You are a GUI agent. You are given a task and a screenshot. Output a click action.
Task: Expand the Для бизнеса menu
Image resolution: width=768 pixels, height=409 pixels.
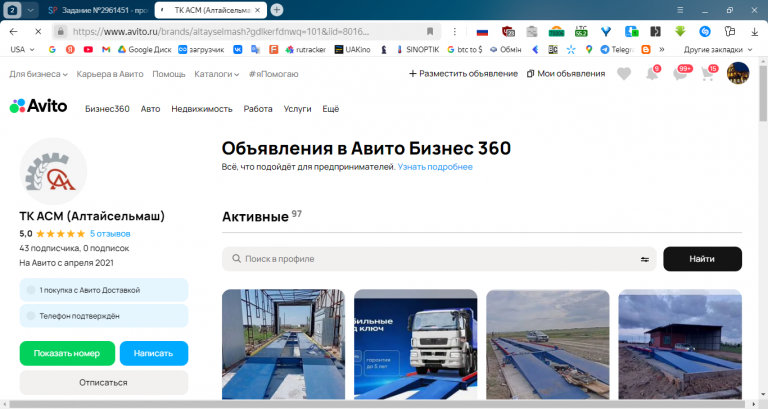(x=38, y=74)
